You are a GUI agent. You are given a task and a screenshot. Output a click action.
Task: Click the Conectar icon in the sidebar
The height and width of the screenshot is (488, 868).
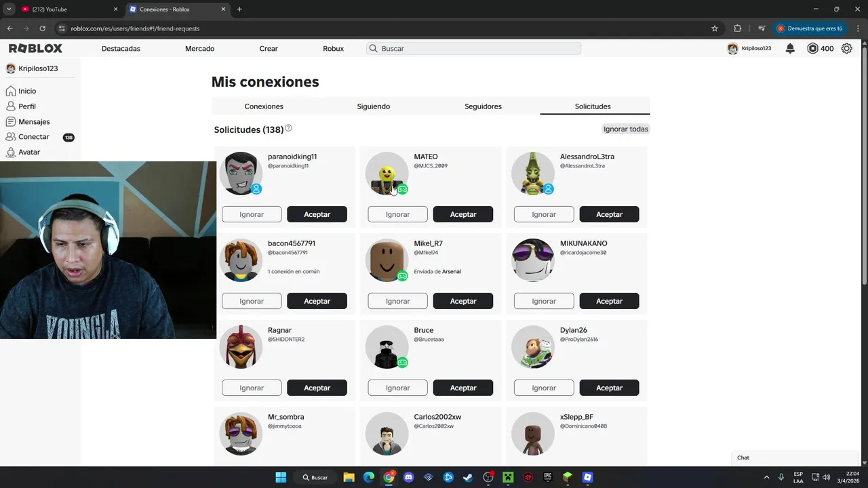click(x=11, y=137)
